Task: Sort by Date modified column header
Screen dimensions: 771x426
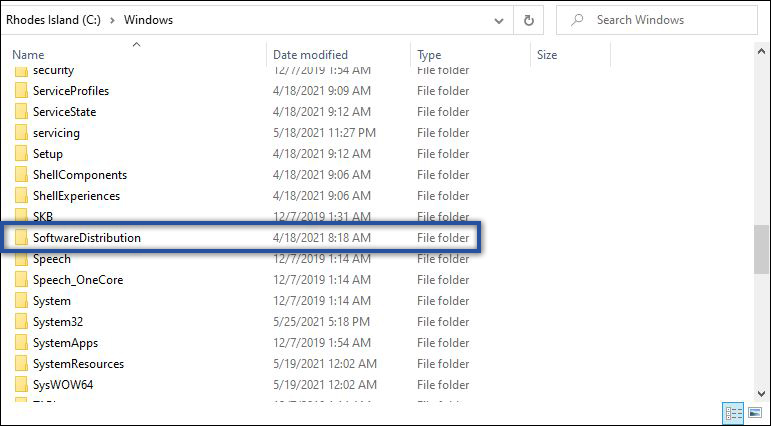Action: (x=310, y=55)
